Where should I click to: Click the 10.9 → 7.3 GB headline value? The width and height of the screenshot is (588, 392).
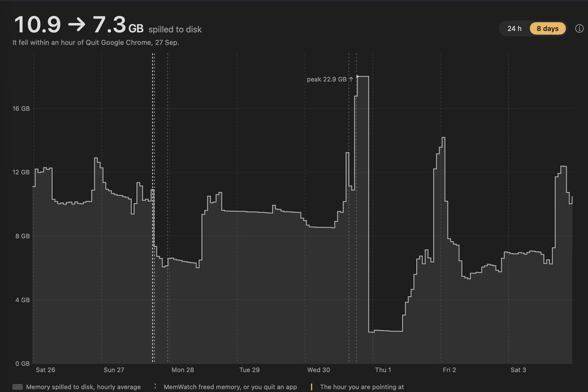[79, 25]
